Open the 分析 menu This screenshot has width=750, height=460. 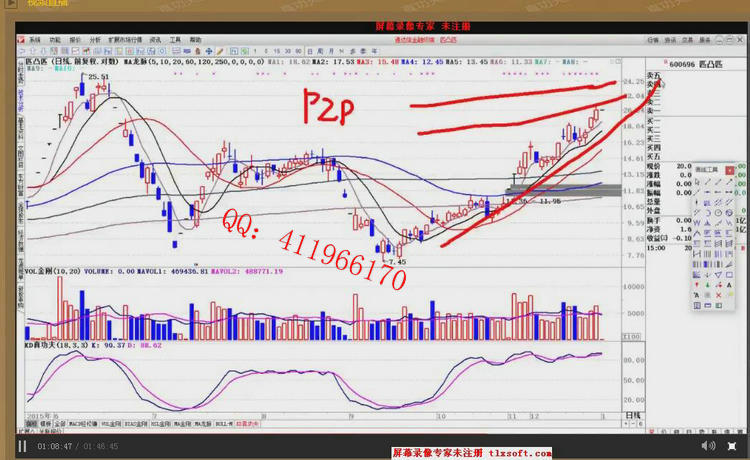point(95,40)
